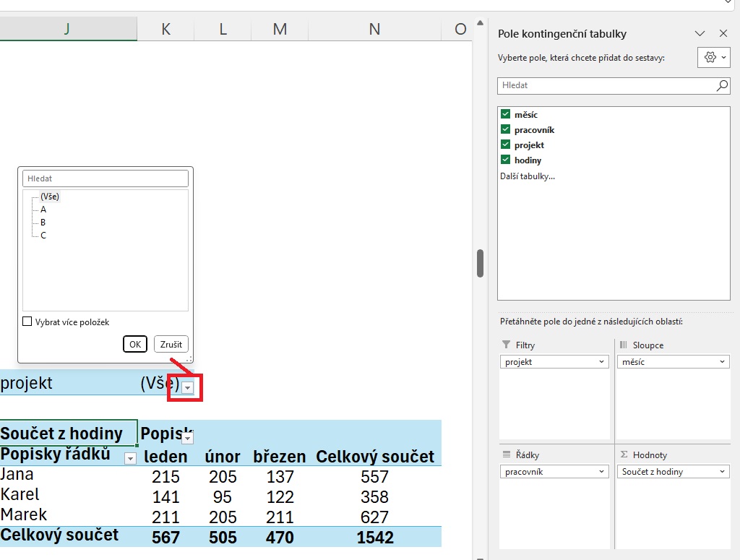Screen dimensions: 740x560
Task: Uncheck the měsíc field checkbox
Action: [x=506, y=115]
